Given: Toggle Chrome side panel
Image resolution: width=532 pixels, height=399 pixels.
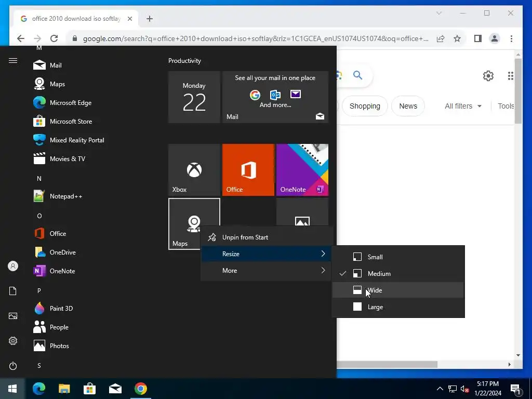Looking at the screenshot, I should (x=478, y=38).
